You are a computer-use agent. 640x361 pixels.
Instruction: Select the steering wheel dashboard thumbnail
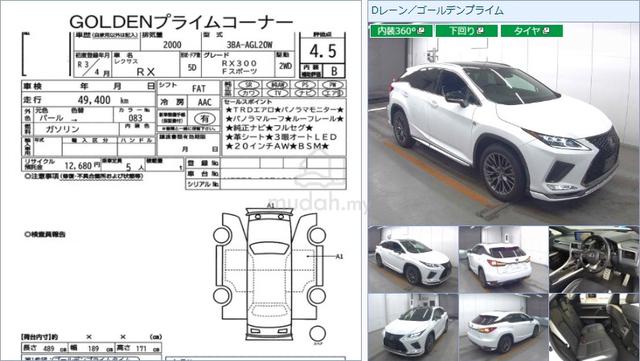[594, 259]
